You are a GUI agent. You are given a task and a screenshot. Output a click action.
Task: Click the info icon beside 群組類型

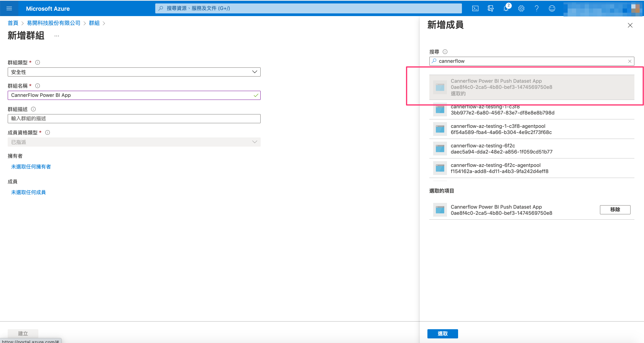tap(38, 62)
